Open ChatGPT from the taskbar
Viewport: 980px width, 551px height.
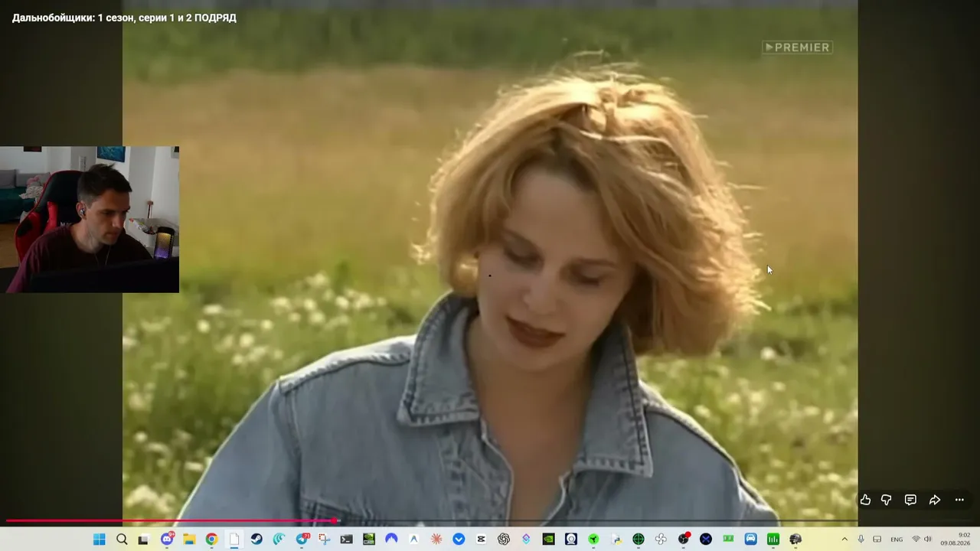pyautogui.click(x=504, y=540)
